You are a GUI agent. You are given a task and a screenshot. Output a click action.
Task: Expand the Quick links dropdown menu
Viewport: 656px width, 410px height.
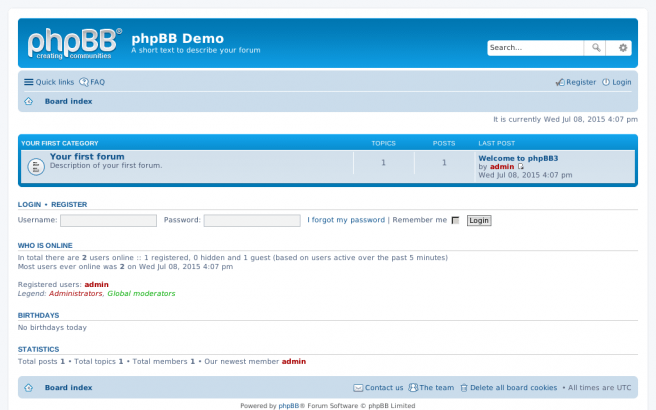[49, 82]
